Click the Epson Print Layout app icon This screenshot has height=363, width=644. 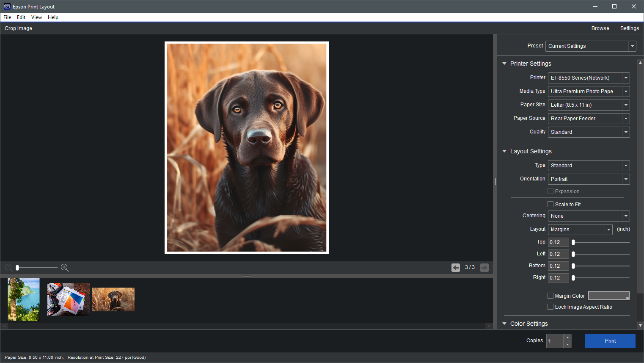click(7, 7)
